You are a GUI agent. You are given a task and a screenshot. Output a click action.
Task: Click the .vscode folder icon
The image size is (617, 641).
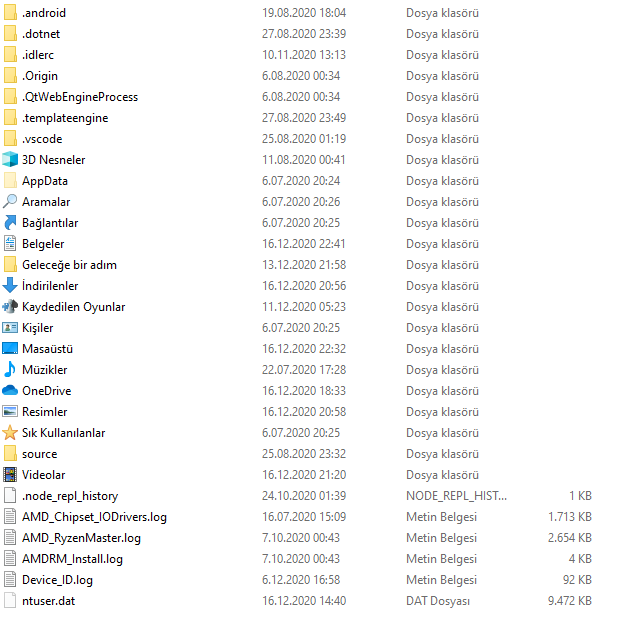[x=10, y=139]
